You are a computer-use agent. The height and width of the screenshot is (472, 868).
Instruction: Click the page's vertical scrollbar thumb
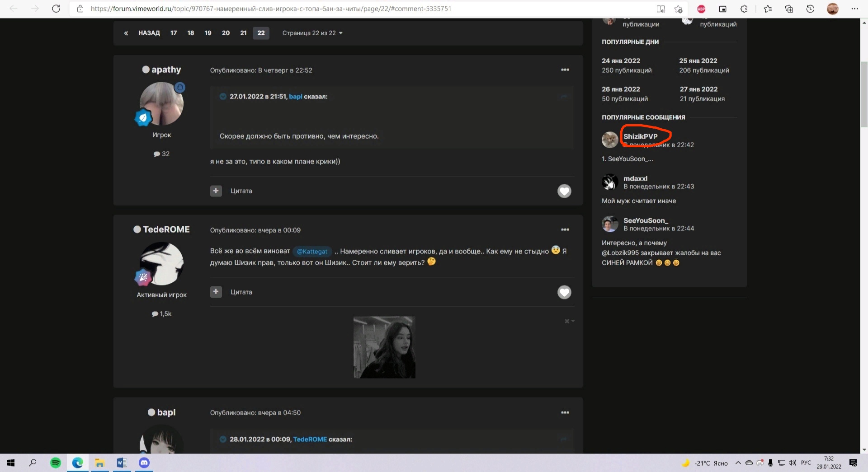click(864, 95)
